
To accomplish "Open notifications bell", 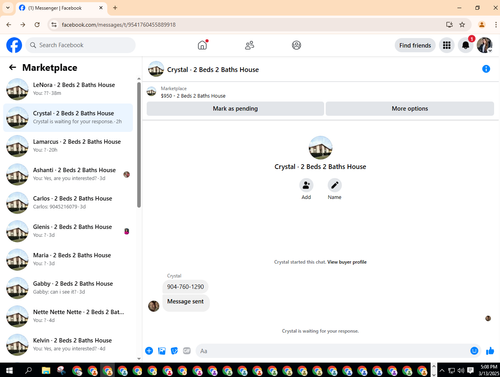I will click(466, 45).
